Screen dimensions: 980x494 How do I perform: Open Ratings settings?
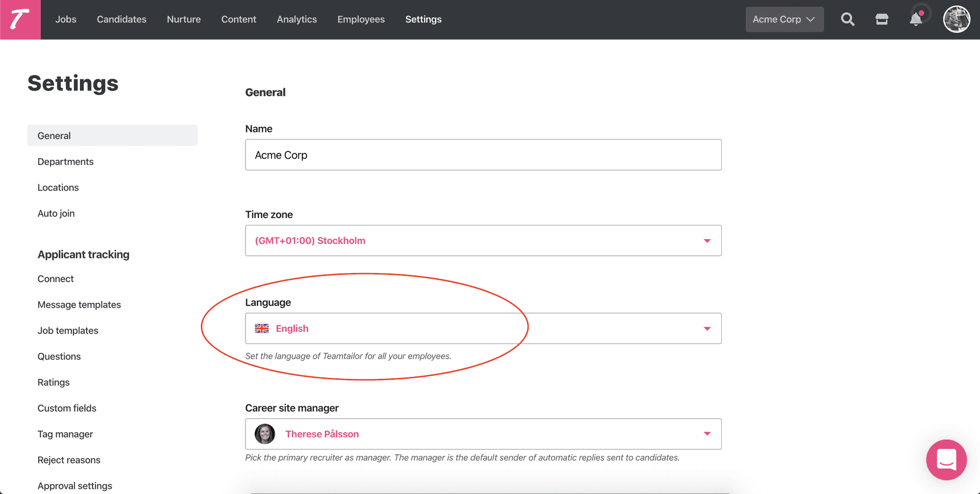[x=54, y=382]
